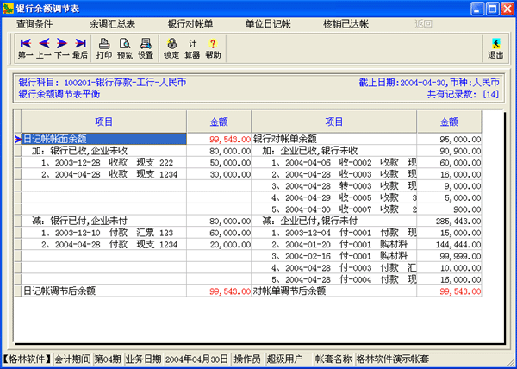
Task: Select the 日记帐帐面余额 row
Action: click(104, 139)
